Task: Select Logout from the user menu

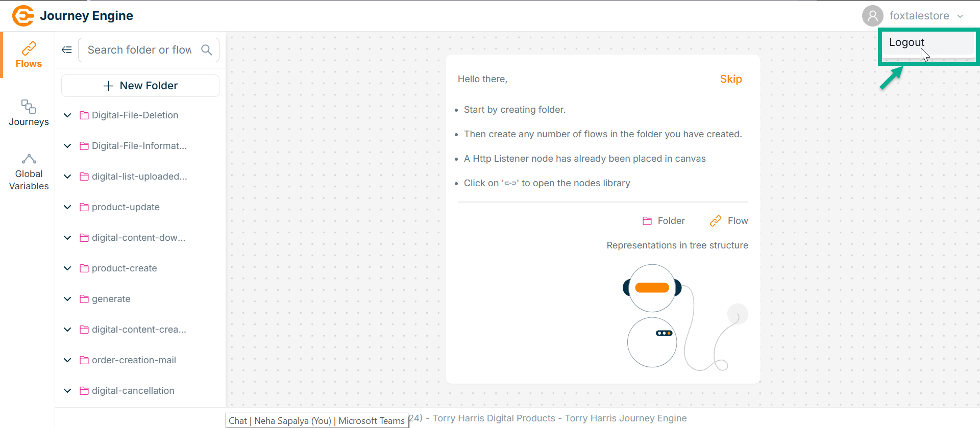Action: (906, 43)
